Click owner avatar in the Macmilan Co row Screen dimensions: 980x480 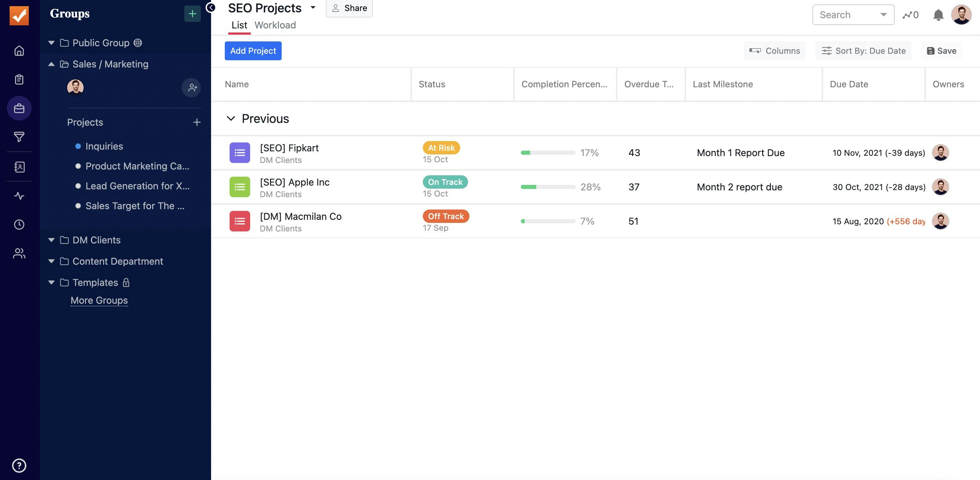tap(941, 221)
